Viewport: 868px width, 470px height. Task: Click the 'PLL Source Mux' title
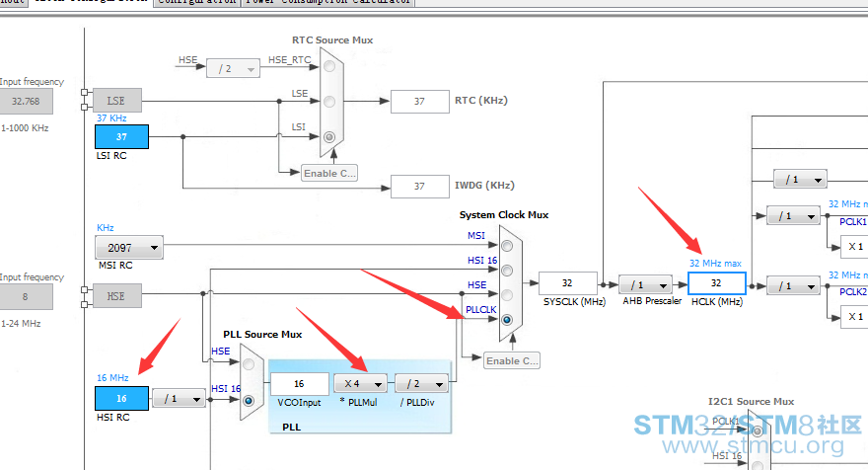pyautogui.click(x=262, y=334)
